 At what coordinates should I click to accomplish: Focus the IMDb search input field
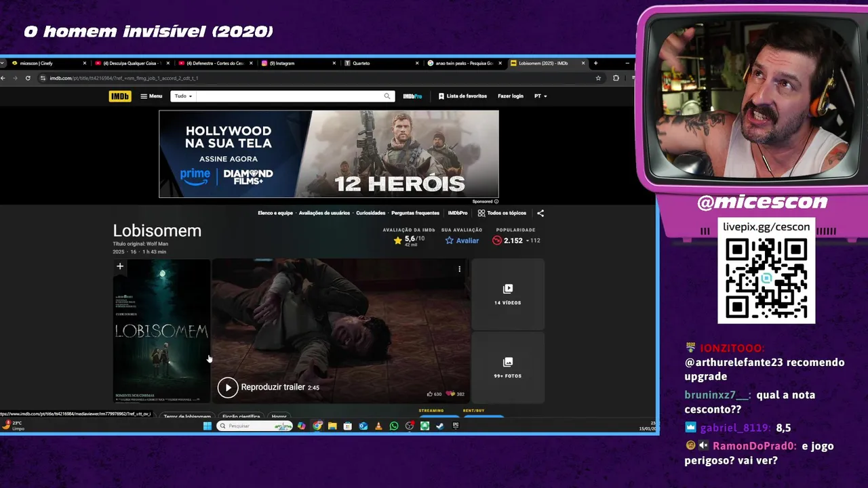pyautogui.click(x=288, y=96)
